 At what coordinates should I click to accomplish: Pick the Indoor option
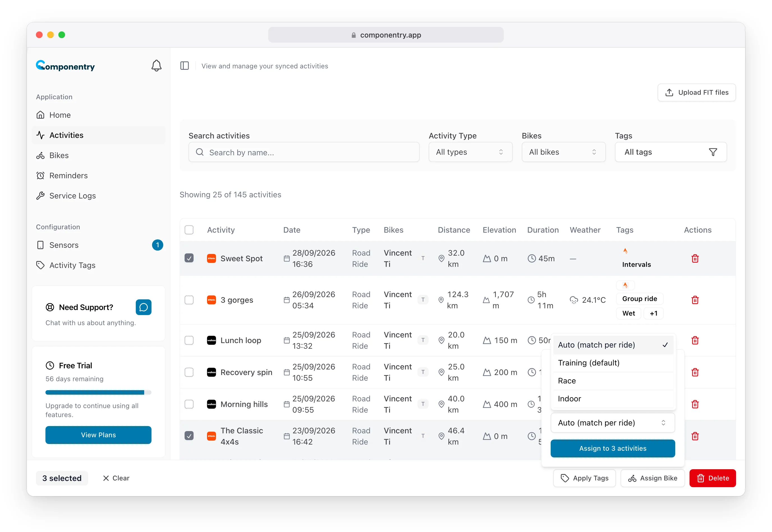[613, 399]
